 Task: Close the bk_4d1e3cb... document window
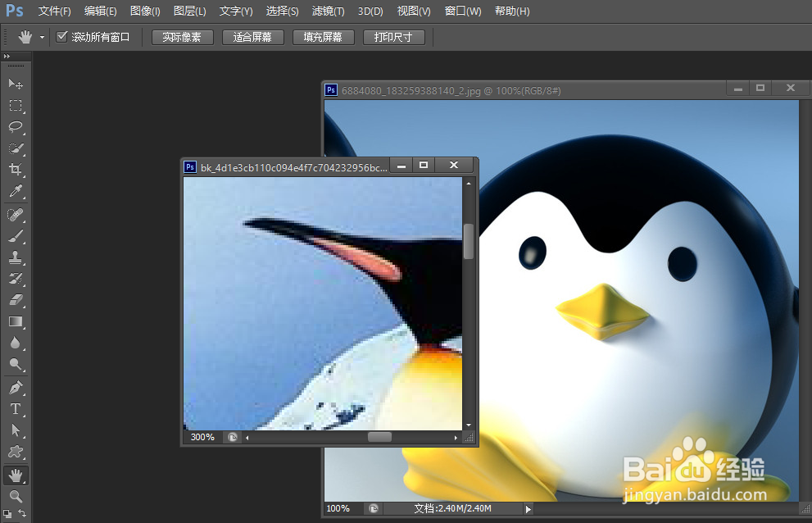454,165
